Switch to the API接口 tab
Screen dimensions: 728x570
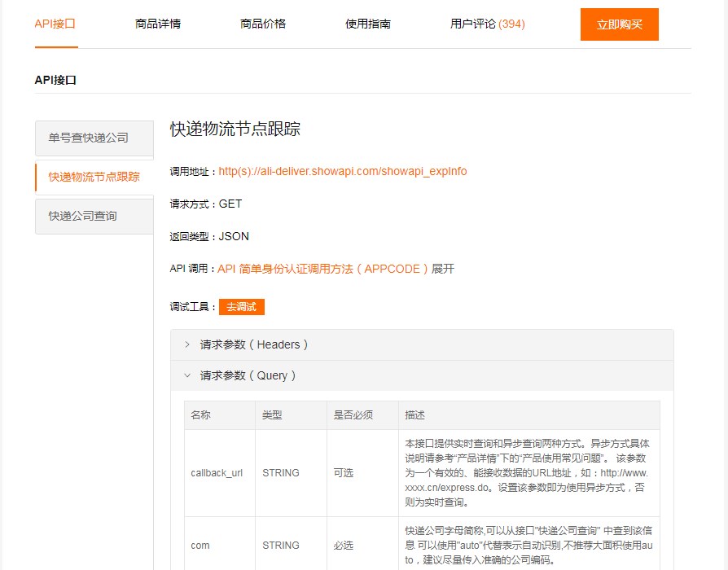click(x=55, y=24)
